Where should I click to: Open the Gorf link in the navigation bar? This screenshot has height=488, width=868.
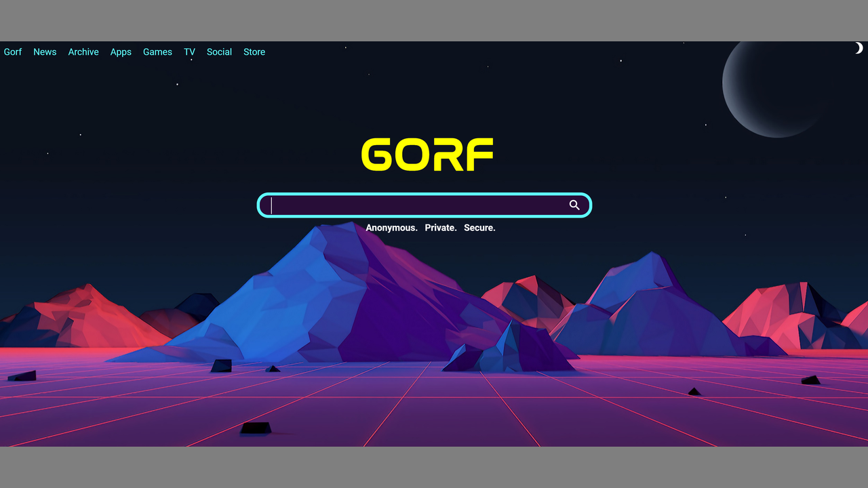[x=13, y=52]
